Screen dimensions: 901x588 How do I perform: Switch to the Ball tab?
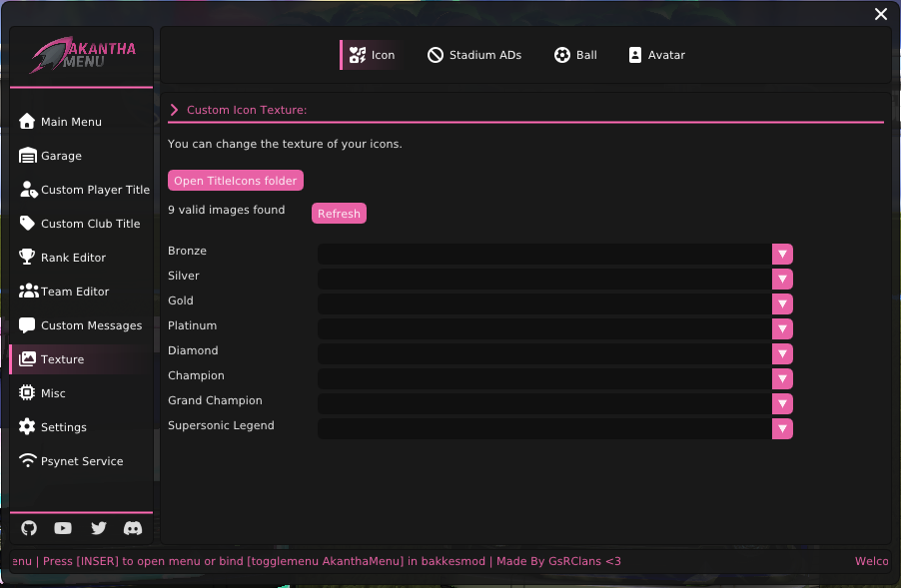coord(575,55)
